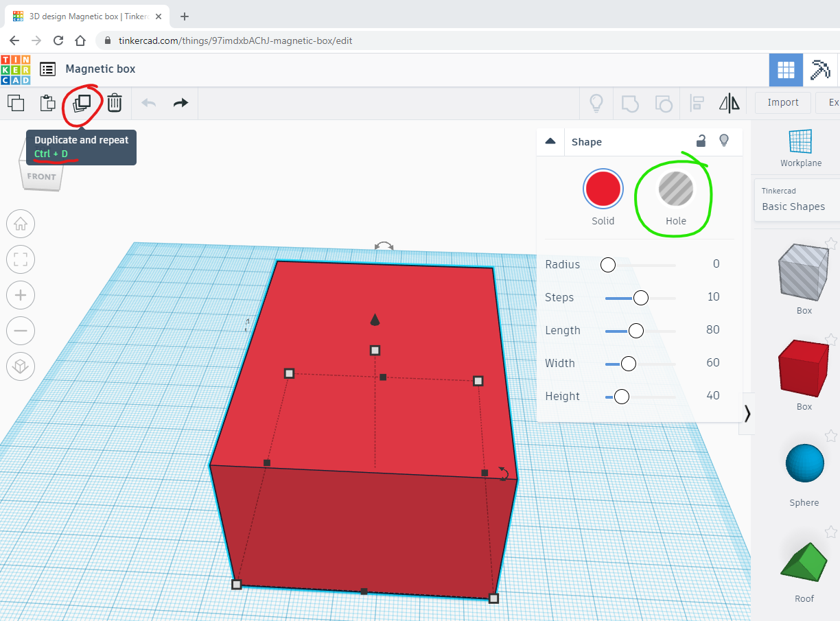Click the Ungroup shapes icon
Viewport: 840px width, 621px height.
(663, 103)
